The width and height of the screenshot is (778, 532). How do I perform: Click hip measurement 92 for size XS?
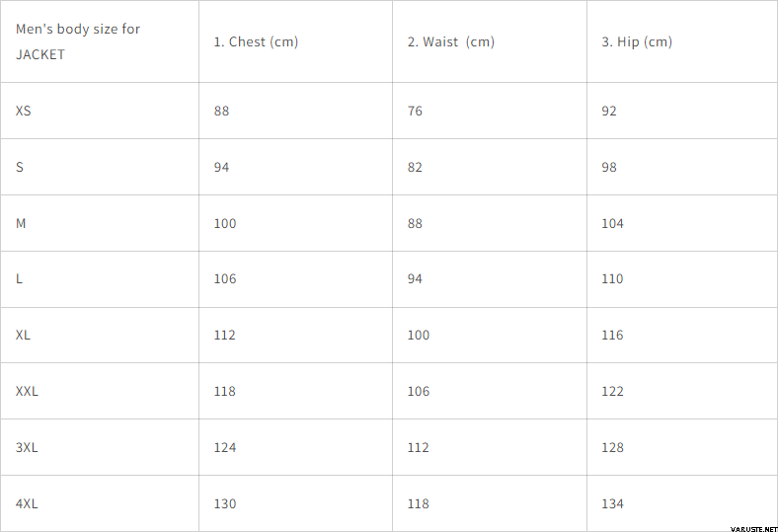(609, 111)
